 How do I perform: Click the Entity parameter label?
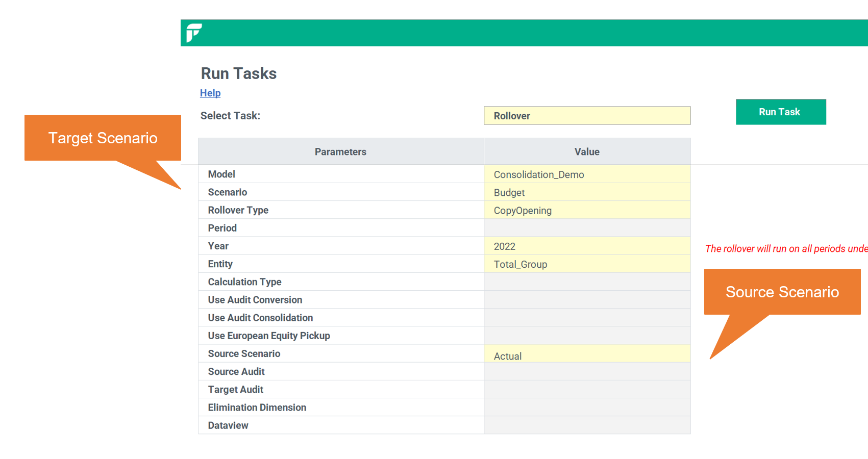[x=220, y=264]
